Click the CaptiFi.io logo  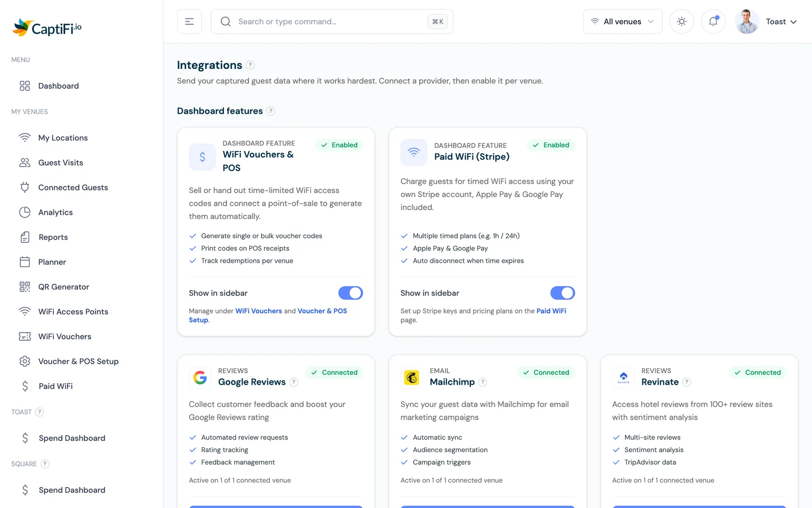47,27
